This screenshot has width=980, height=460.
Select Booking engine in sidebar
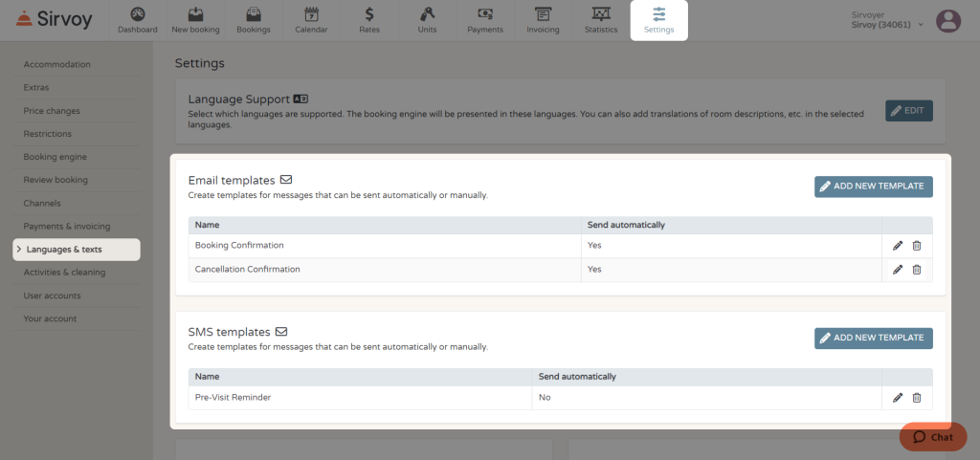click(x=55, y=157)
